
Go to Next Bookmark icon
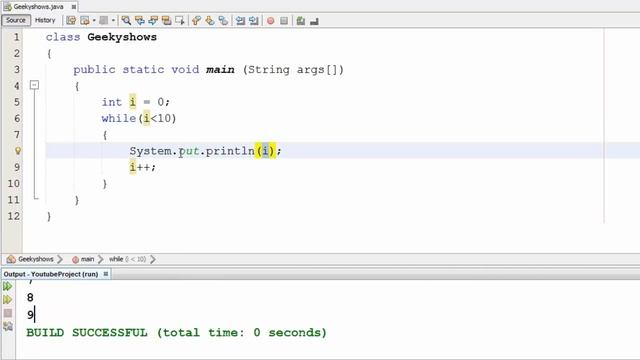210,20
